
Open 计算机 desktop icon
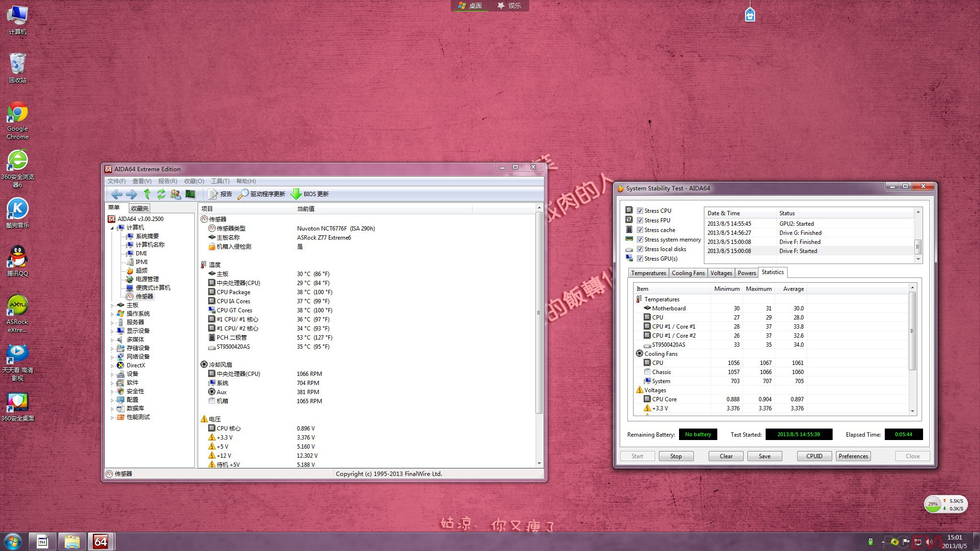[x=18, y=20]
